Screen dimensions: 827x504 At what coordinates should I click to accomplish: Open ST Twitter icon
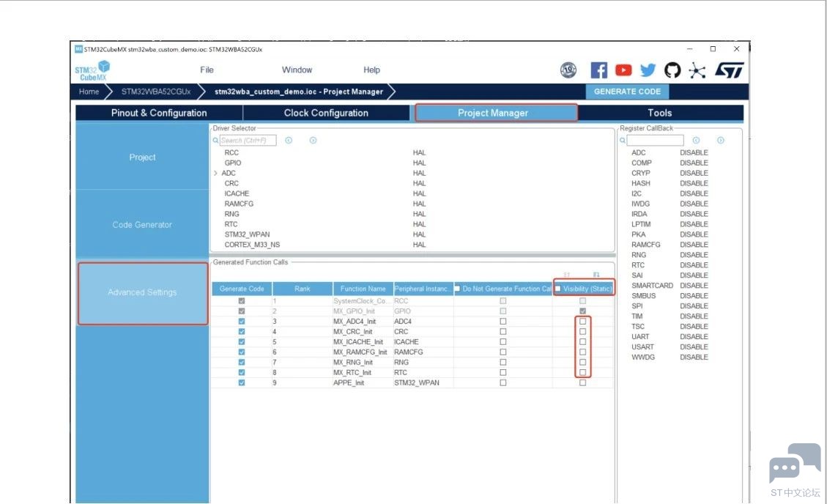[x=648, y=70]
